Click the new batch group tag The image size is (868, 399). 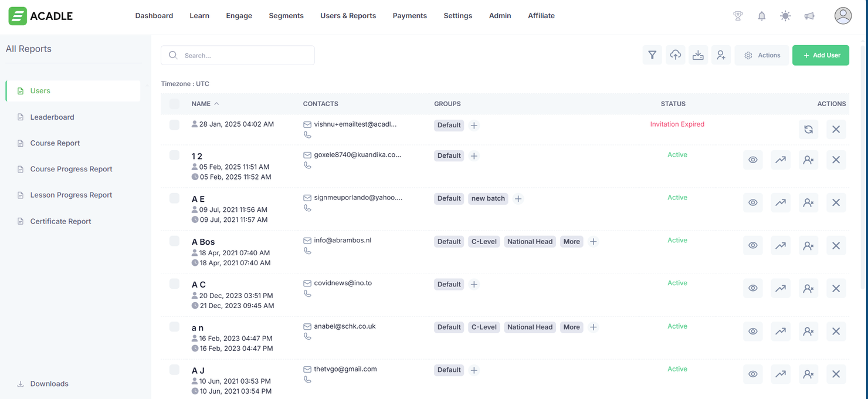click(x=488, y=199)
